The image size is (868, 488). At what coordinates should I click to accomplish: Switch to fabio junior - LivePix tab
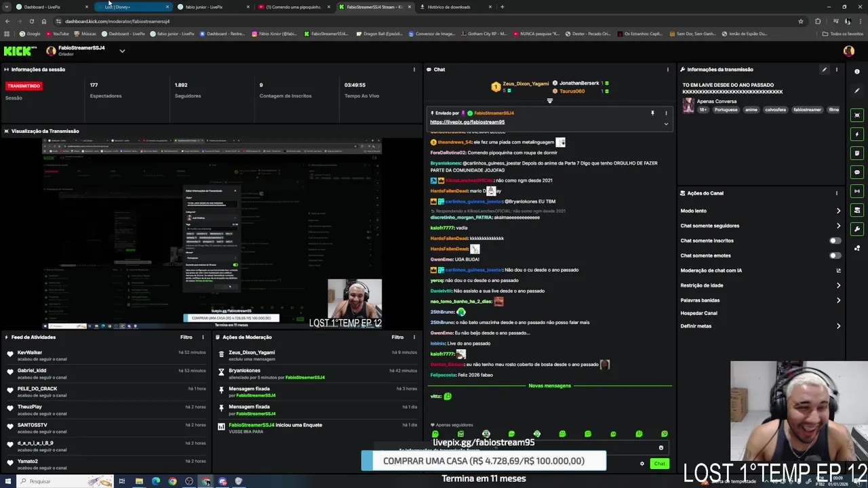coord(213,7)
